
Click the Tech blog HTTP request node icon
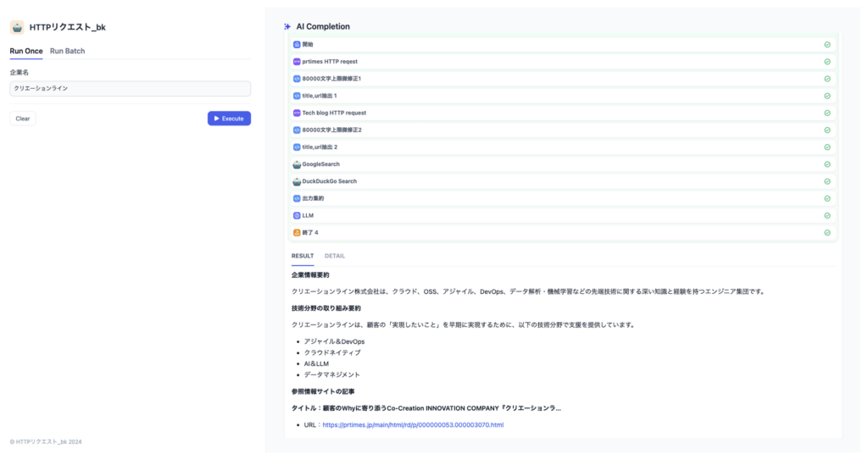click(297, 113)
